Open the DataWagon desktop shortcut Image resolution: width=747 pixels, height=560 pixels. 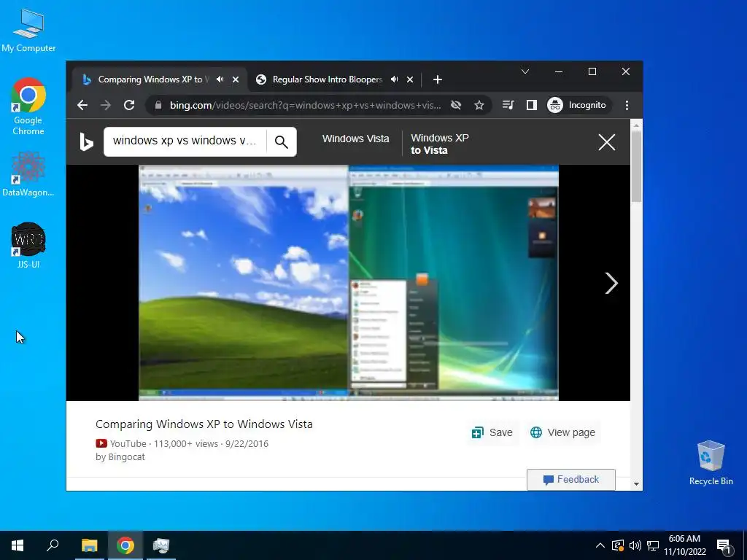click(28, 174)
